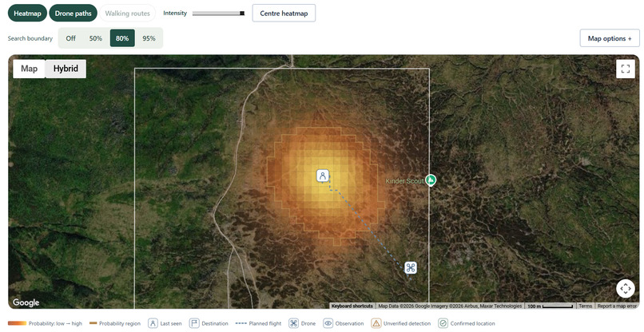Click the Drone legend icon

[294, 323]
